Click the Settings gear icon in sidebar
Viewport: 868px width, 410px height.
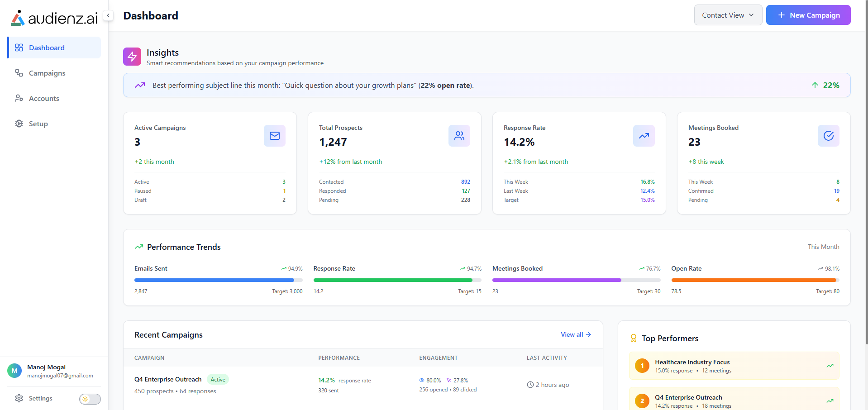pyautogui.click(x=19, y=398)
